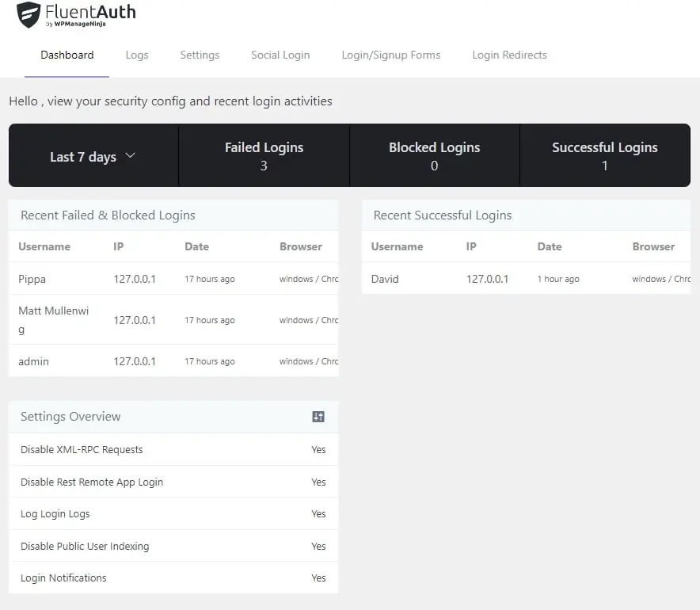The image size is (700, 610).
Task: Navigate to Social Login
Action: tap(280, 55)
